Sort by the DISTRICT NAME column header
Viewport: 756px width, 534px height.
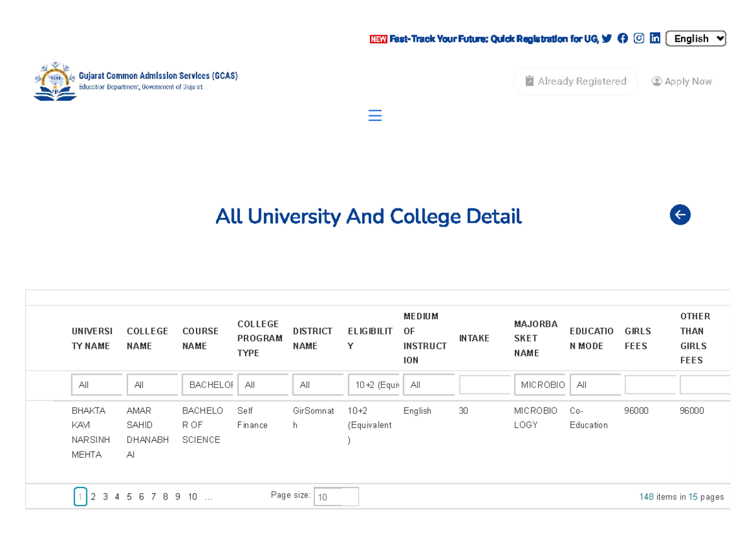coord(312,338)
